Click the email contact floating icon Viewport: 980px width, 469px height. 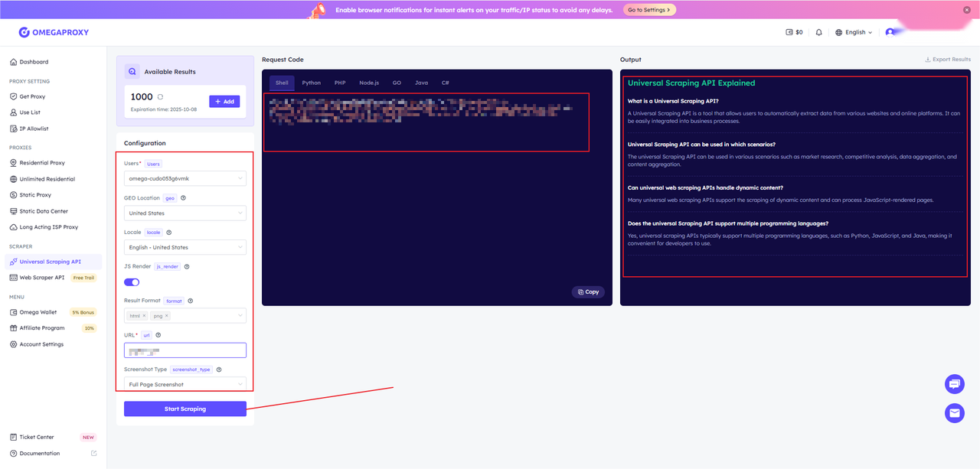(x=954, y=413)
